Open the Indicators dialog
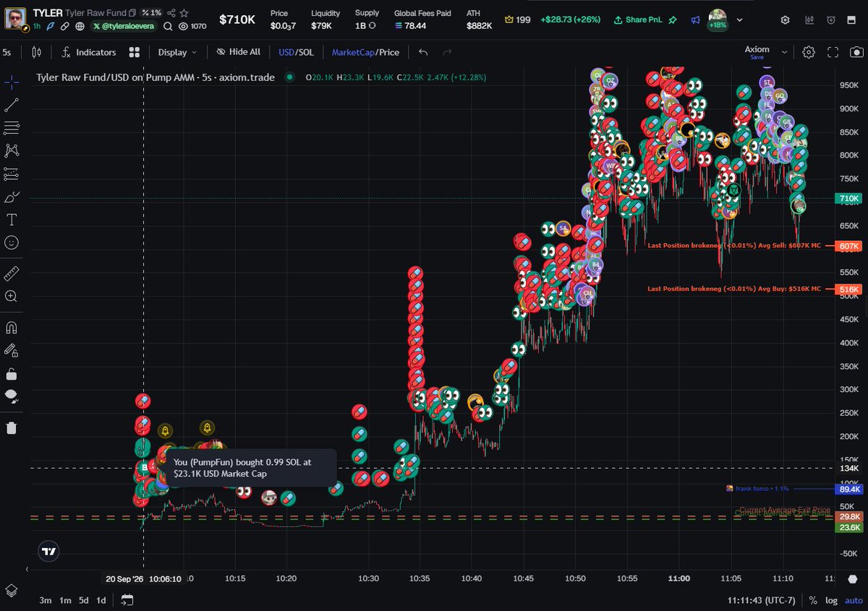This screenshot has width=868, height=611. [x=89, y=52]
